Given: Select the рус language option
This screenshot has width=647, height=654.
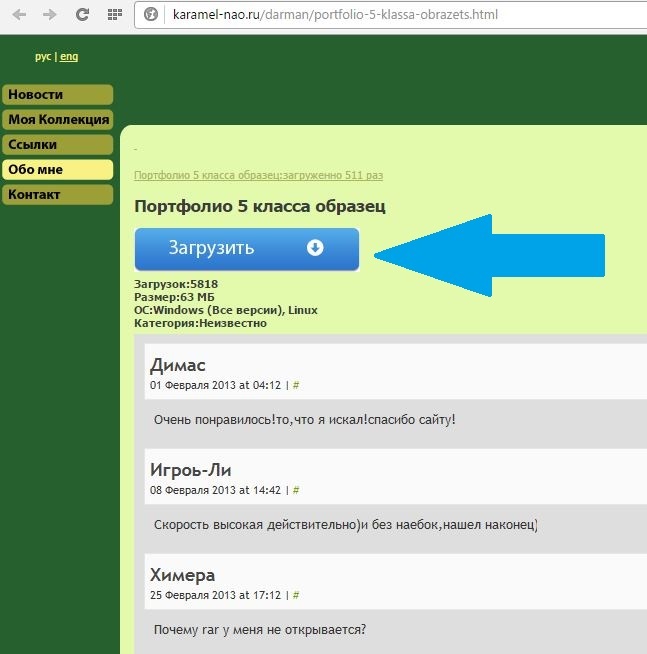Looking at the screenshot, I should click(x=43, y=56).
